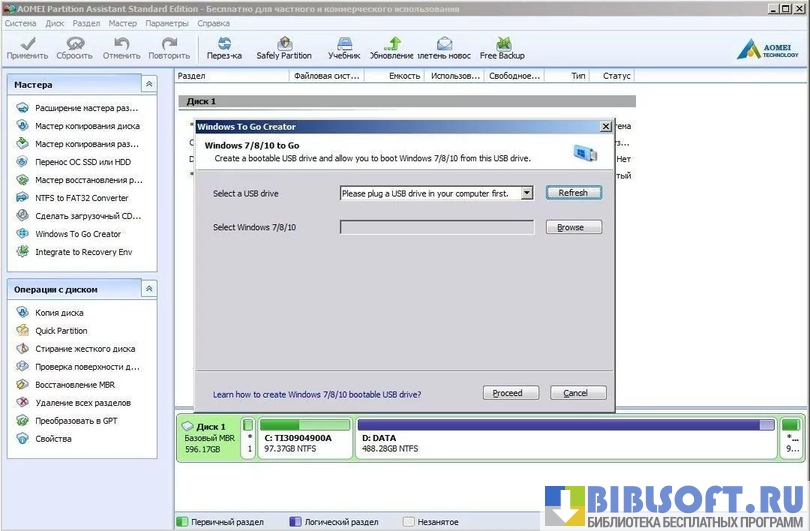Open the Система menu
This screenshot has height=531, width=810.
point(20,22)
